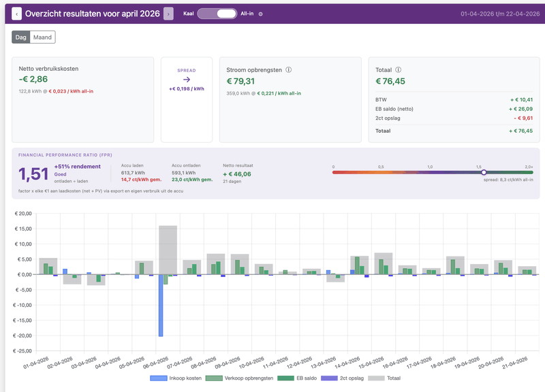545x392 pixels.
Task: Select the Dag view tab
Action: tap(21, 37)
